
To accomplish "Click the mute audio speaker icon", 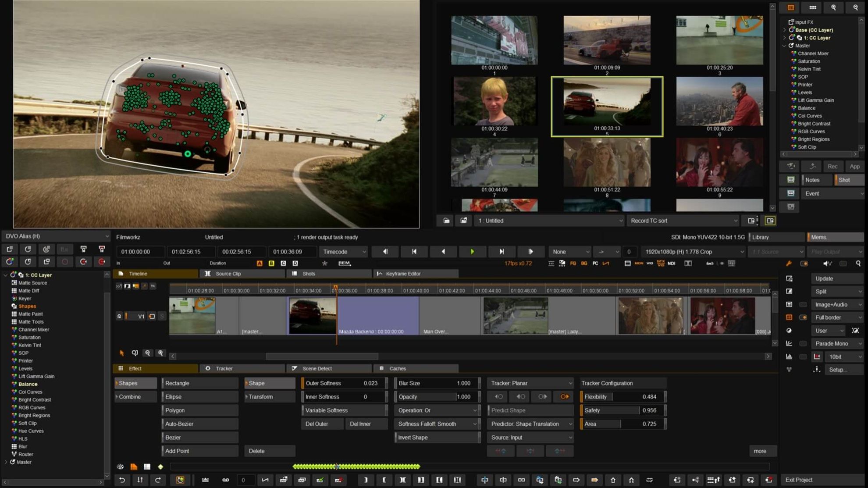I will (x=827, y=264).
